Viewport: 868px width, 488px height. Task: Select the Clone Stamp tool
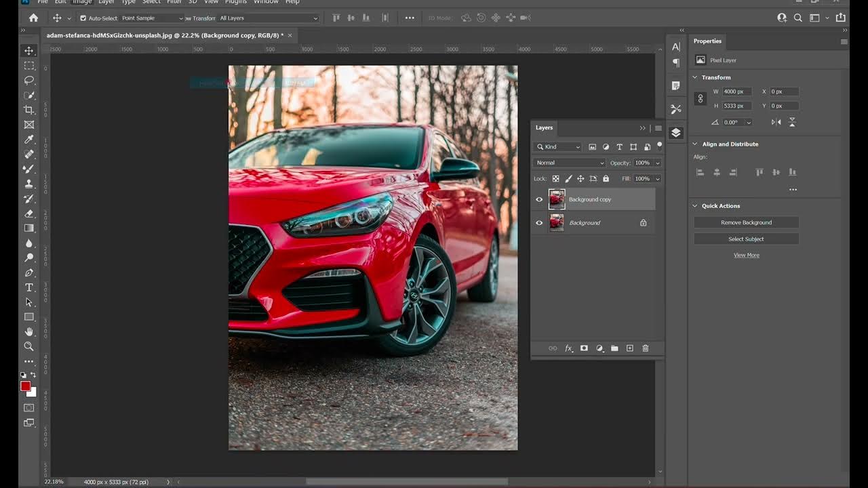tap(29, 184)
